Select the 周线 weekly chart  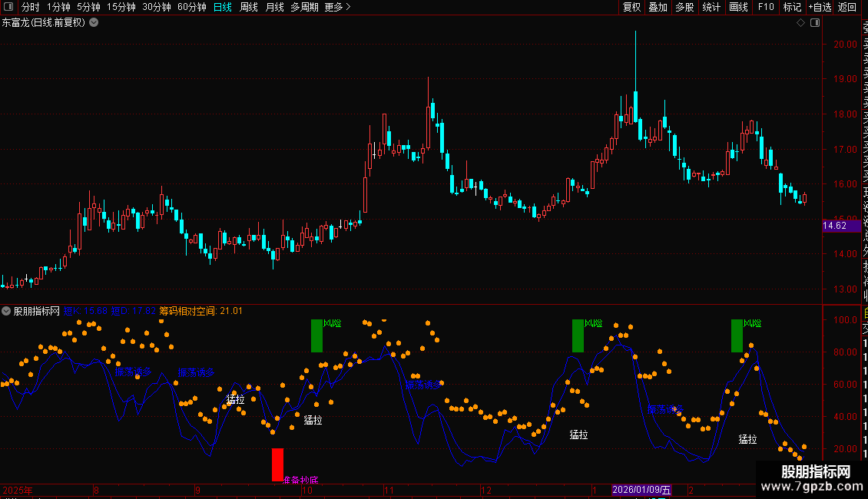(249, 7)
